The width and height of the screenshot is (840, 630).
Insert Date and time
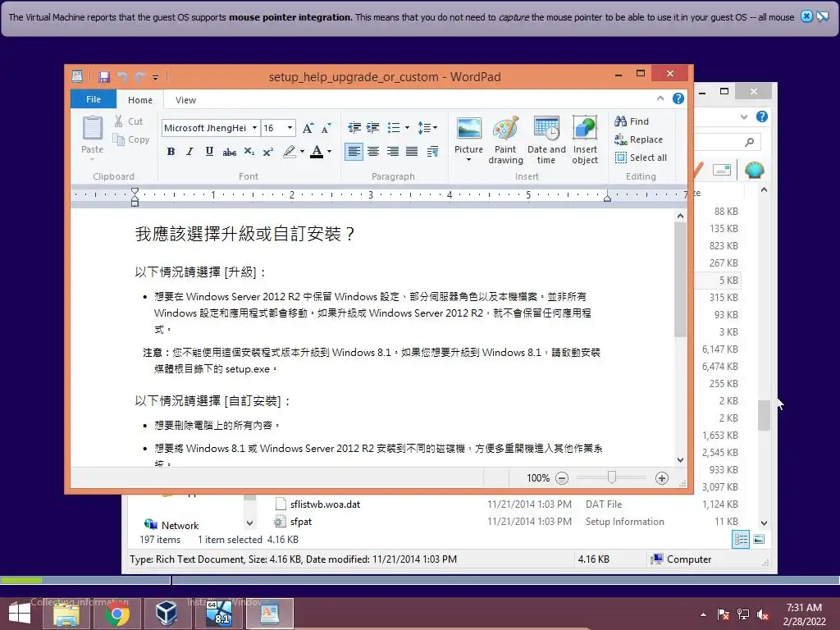[x=546, y=139]
